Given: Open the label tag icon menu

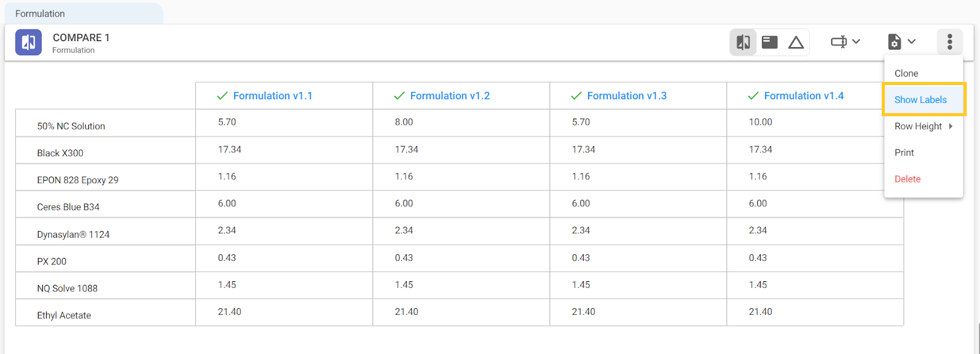Looking at the screenshot, I should coord(839,42).
